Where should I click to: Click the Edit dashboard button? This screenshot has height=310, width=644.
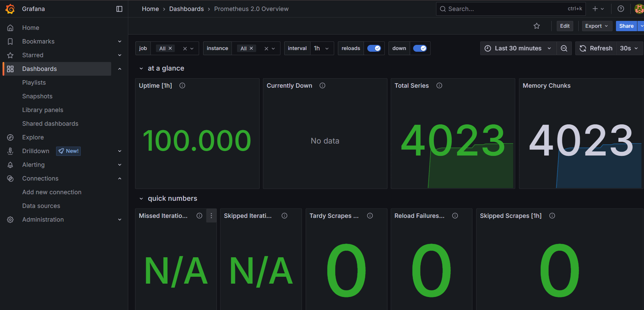(565, 26)
